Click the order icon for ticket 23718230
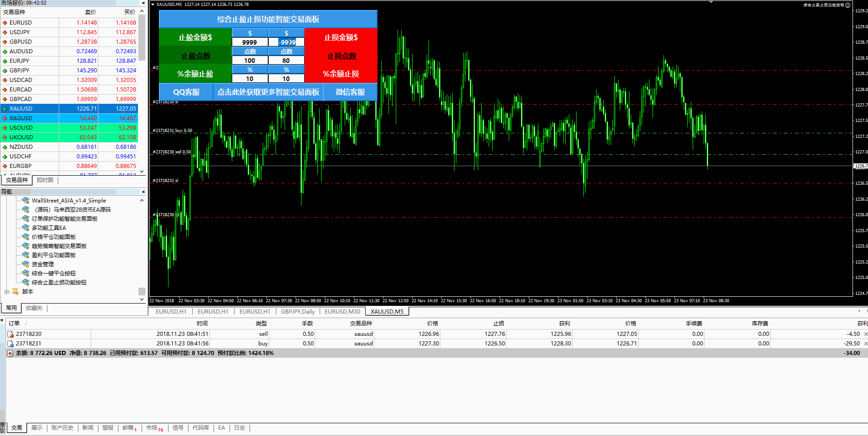 pos(10,334)
